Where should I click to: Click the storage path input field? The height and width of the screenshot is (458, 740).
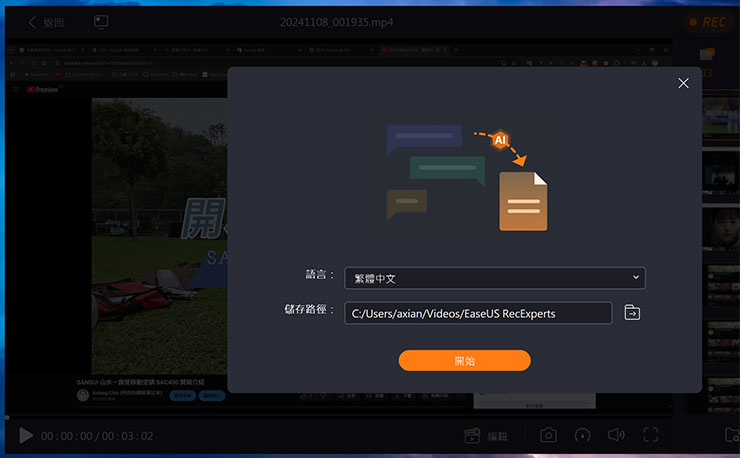(477, 313)
